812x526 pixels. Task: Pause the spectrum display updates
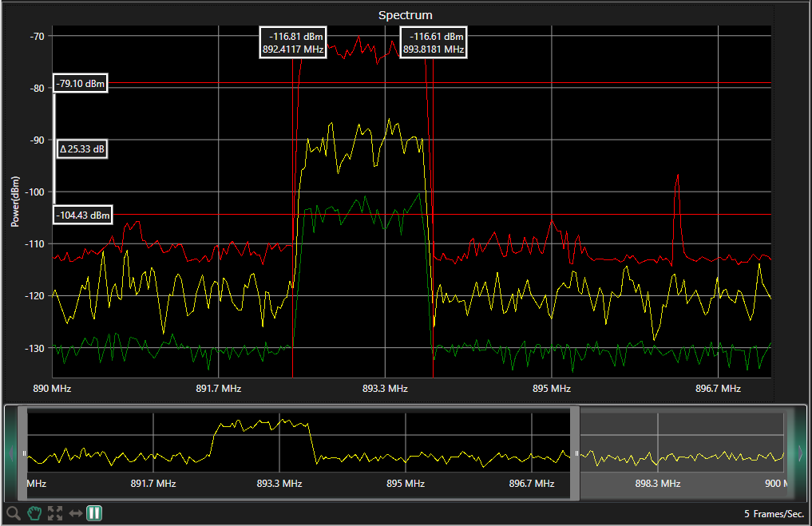click(x=94, y=513)
